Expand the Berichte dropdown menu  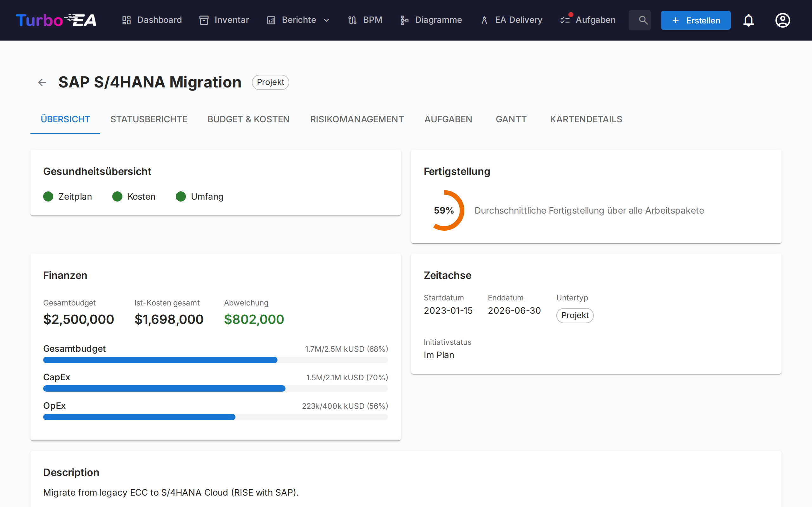pyautogui.click(x=298, y=20)
